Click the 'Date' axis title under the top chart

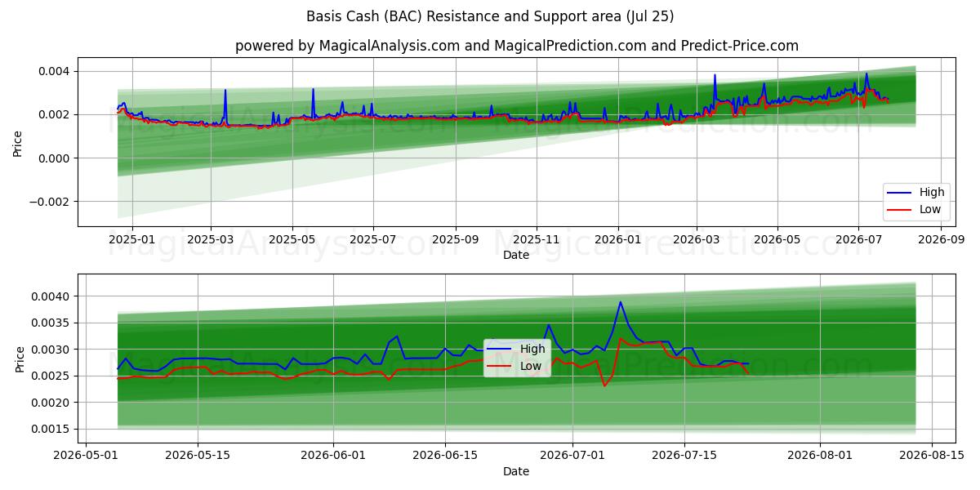tap(516, 255)
